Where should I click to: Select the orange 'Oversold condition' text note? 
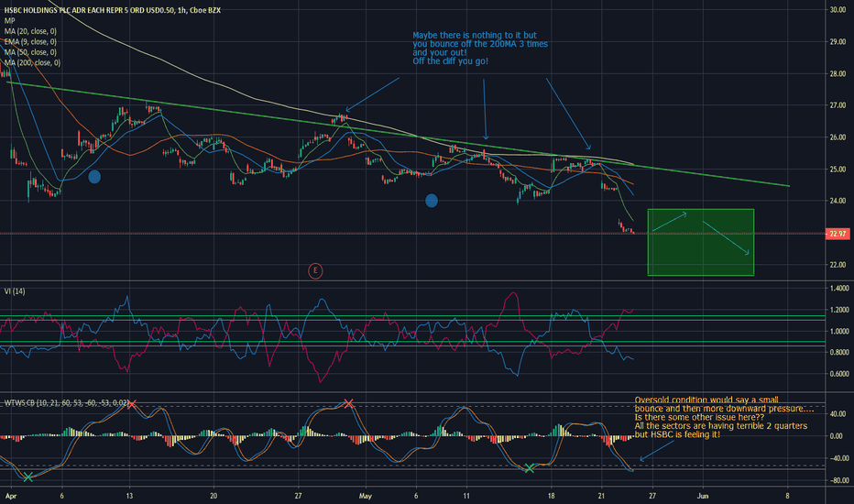[x=725, y=417]
